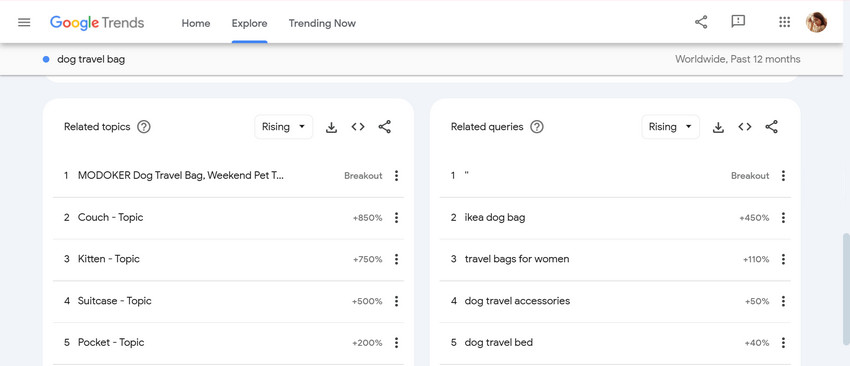Open the ikea dog bag query

click(x=495, y=217)
